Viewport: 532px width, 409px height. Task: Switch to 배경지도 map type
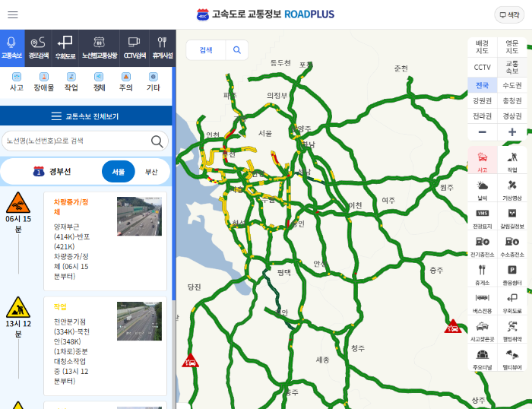click(x=482, y=47)
